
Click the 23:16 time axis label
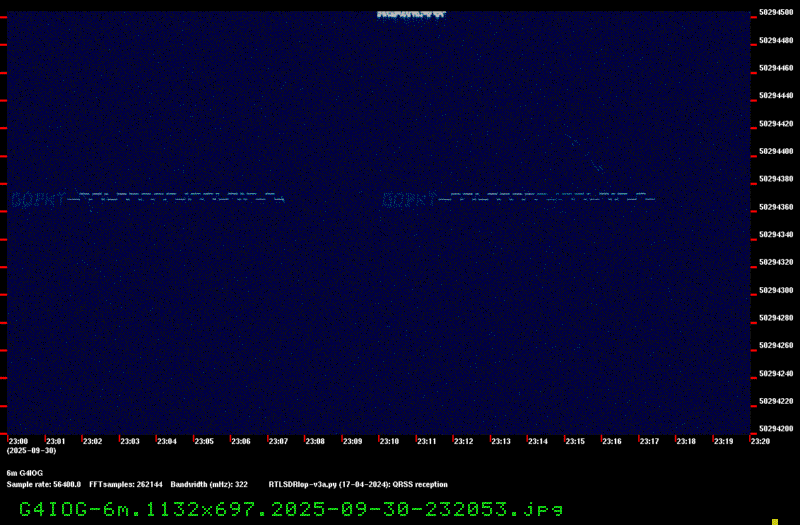pos(612,441)
